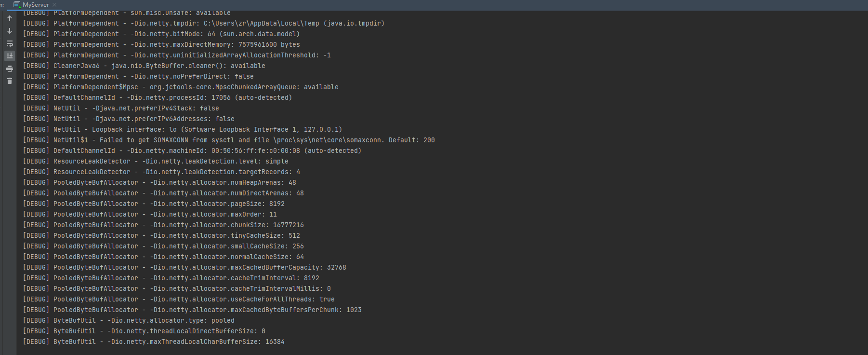This screenshot has height=355, width=868.
Task: Click the 'maxOrder: 11' log line
Action: (x=150, y=214)
